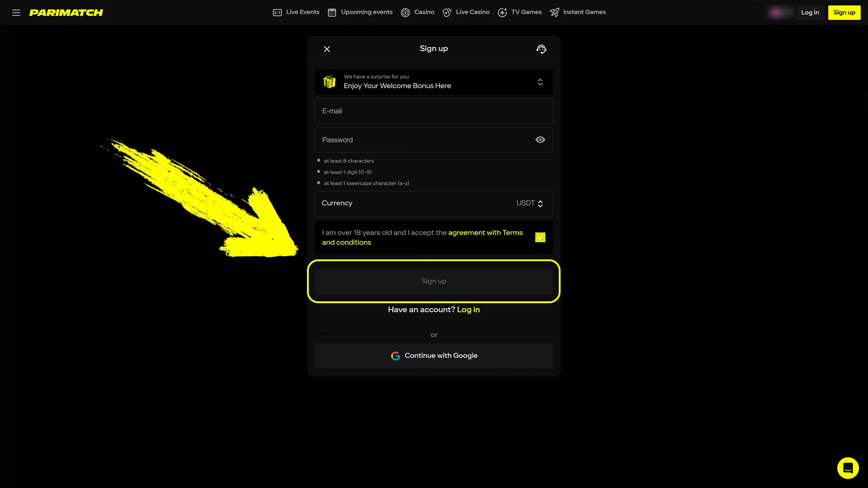
Task: Open the hamburger navigation menu
Action: click(16, 12)
